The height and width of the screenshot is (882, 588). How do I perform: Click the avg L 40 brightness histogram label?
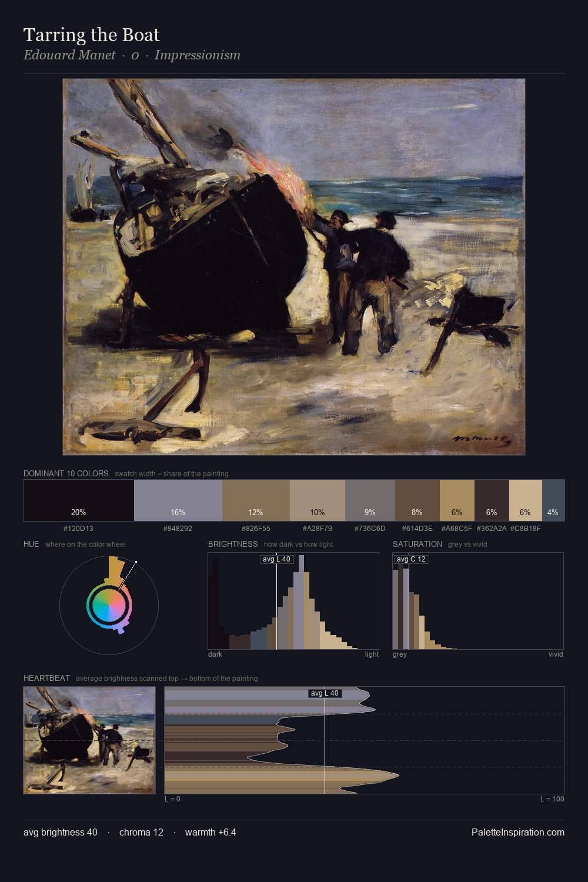[276, 559]
